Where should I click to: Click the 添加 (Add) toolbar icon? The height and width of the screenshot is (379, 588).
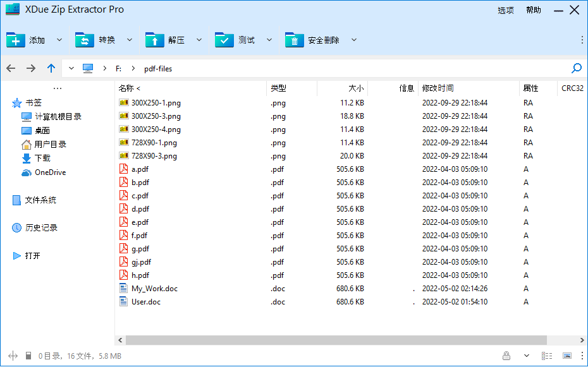tap(16, 39)
